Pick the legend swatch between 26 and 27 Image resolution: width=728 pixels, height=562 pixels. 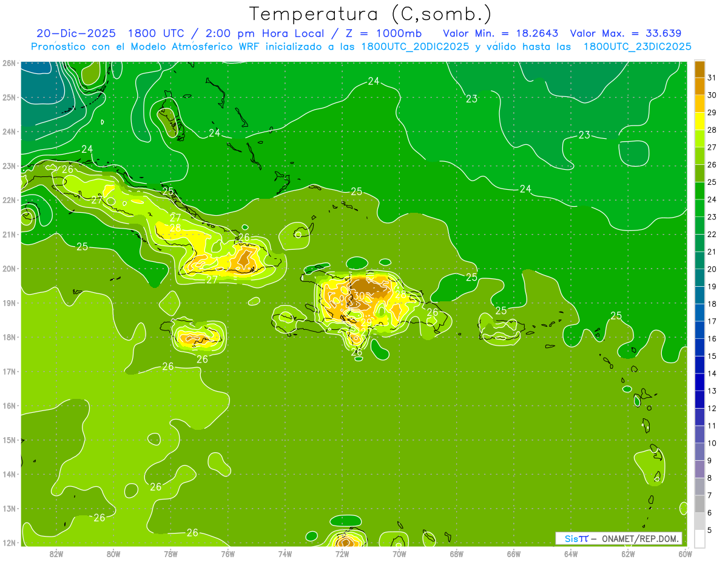699,156
